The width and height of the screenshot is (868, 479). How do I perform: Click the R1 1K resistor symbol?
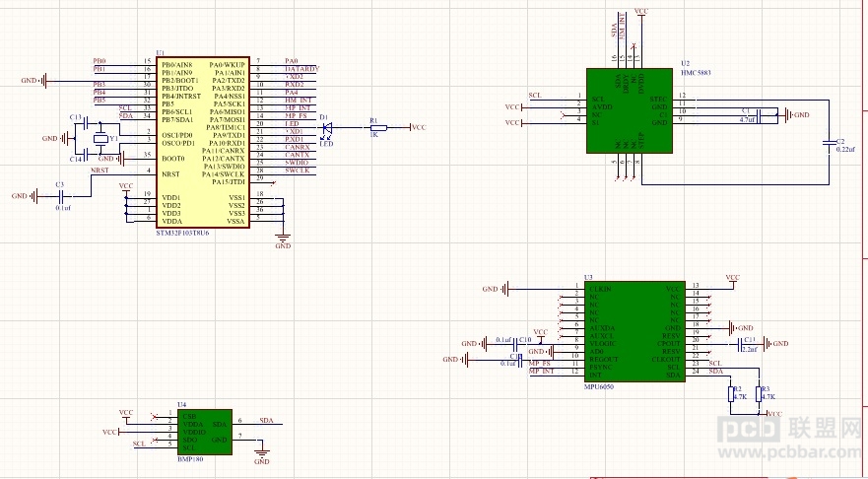tap(379, 127)
